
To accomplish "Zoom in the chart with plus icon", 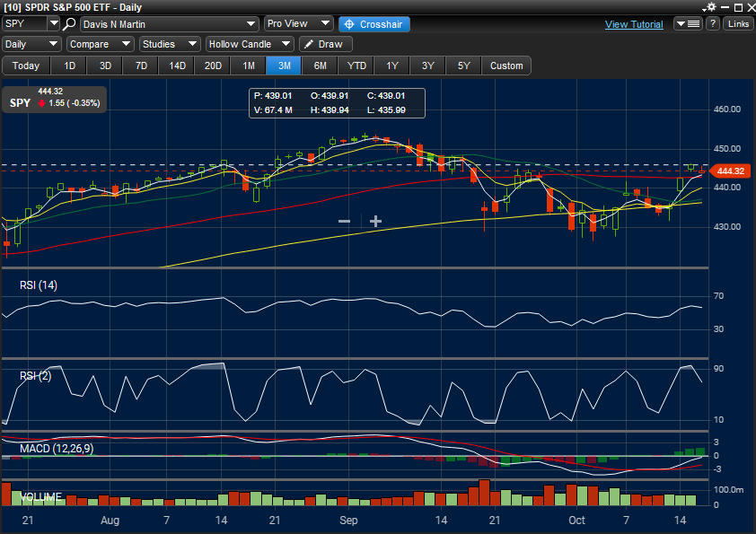I will tap(375, 221).
